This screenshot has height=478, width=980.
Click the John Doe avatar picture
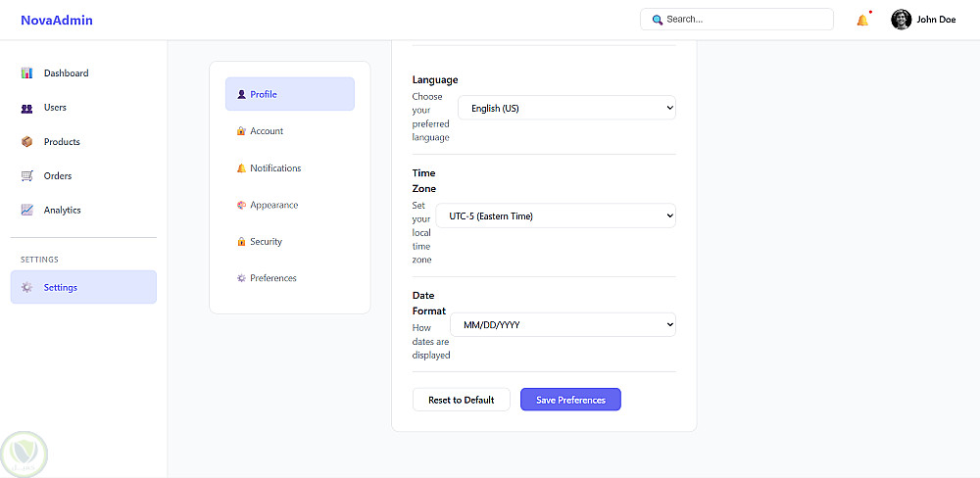coord(901,20)
